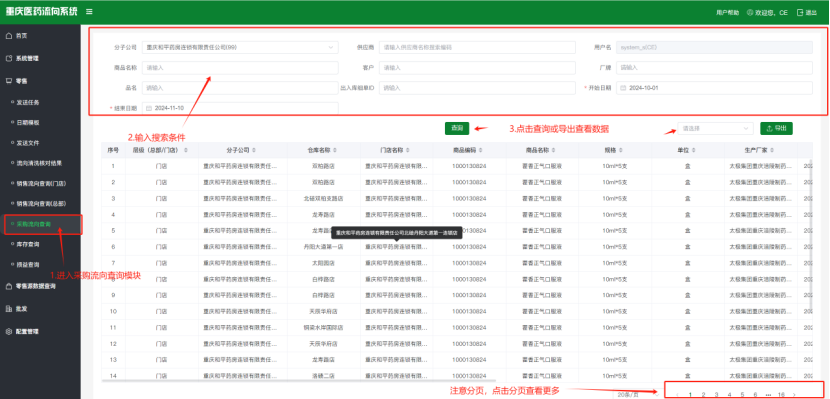This screenshot has width=830, height=399.
Task: Click the 退出 logout link text
Action: click(811, 12)
